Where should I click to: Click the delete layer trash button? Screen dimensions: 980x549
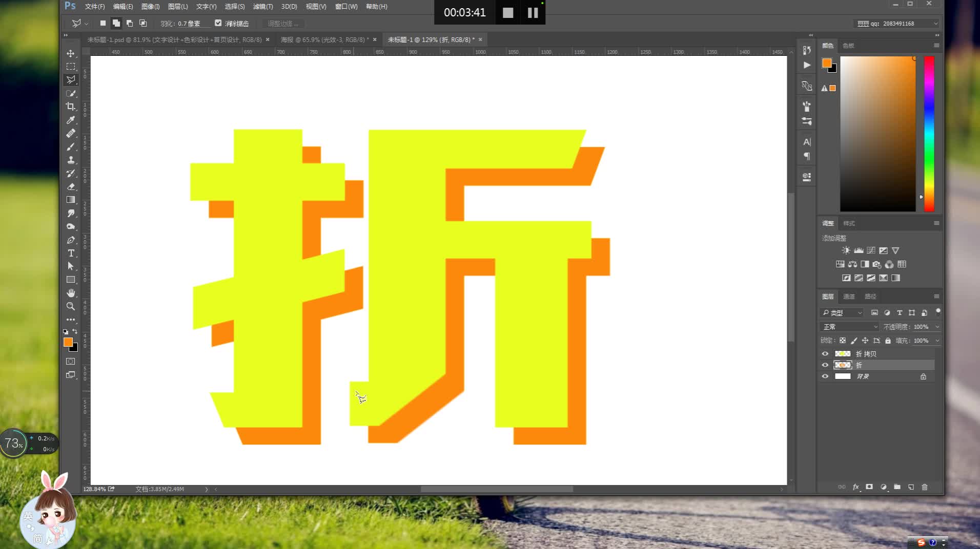tap(925, 487)
